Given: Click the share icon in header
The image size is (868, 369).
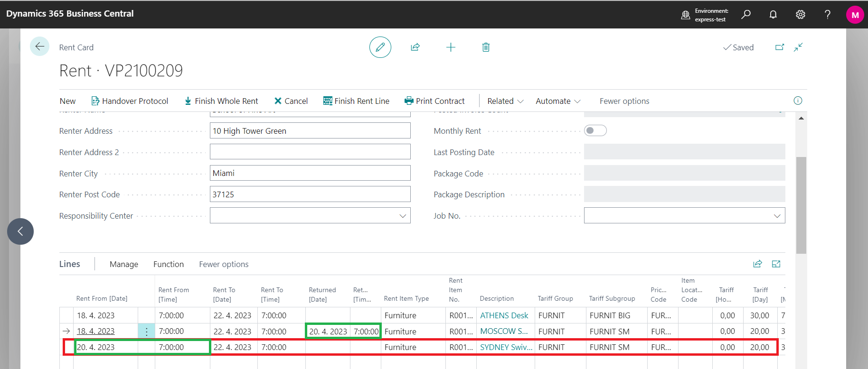Looking at the screenshot, I should [415, 47].
